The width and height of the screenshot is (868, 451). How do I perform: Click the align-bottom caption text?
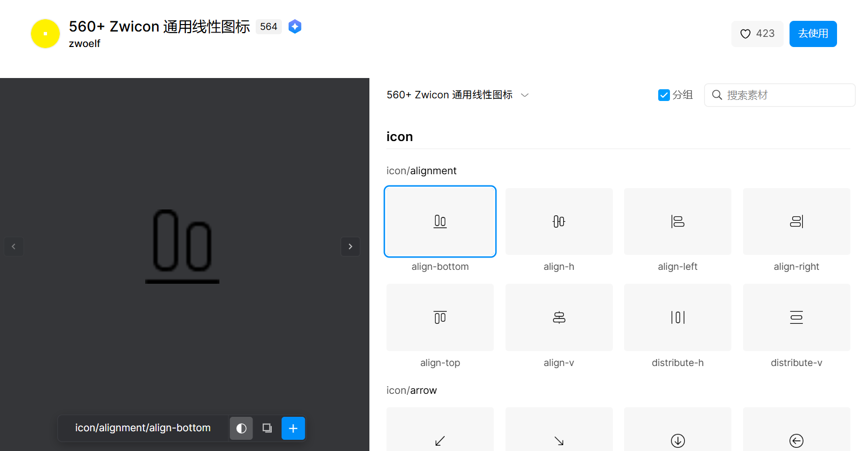tap(440, 267)
